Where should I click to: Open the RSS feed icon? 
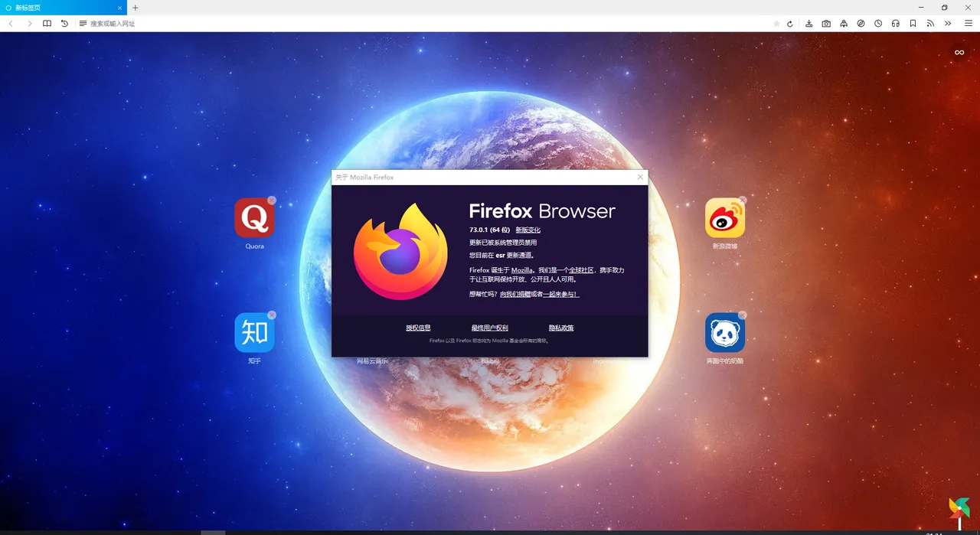pos(930,24)
